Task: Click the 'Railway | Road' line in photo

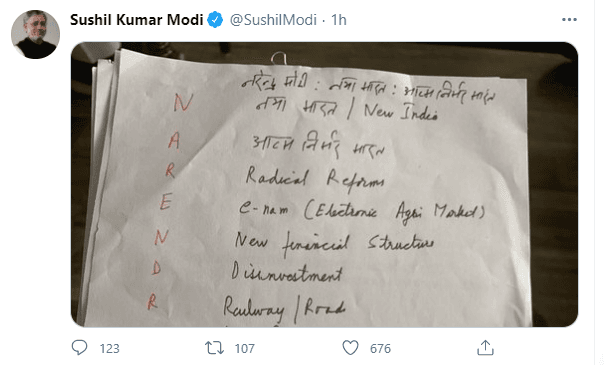Action: click(284, 308)
